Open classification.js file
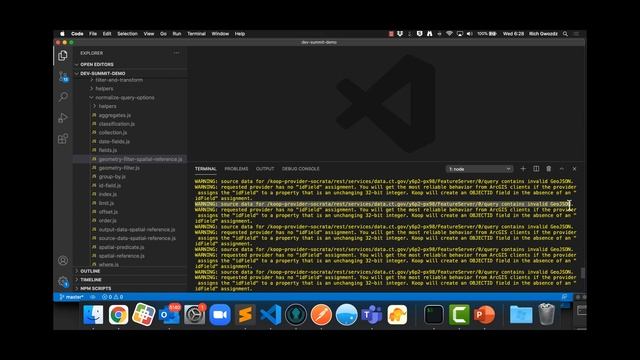 pos(117,124)
